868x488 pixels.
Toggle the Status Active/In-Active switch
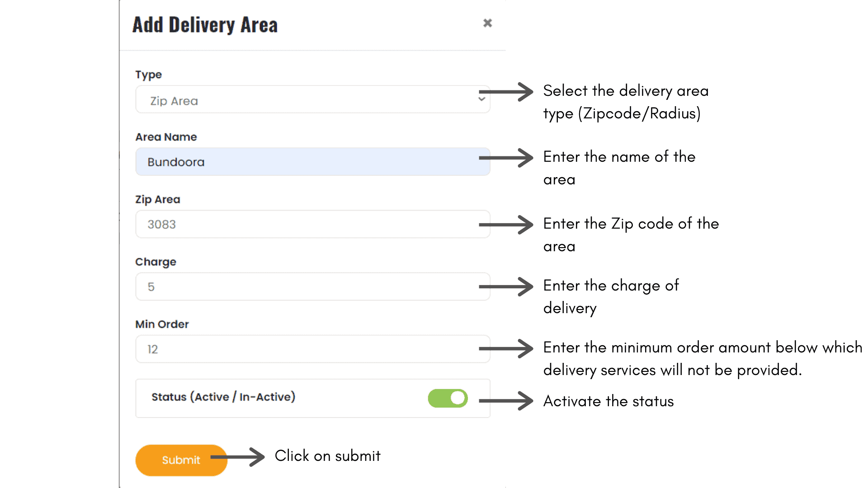coord(448,398)
